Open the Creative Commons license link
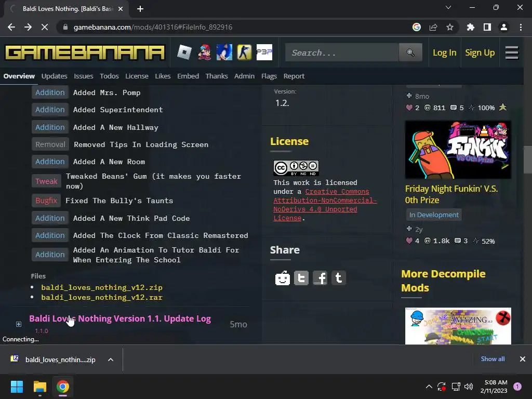The width and height of the screenshot is (532, 399). pyautogui.click(x=325, y=205)
